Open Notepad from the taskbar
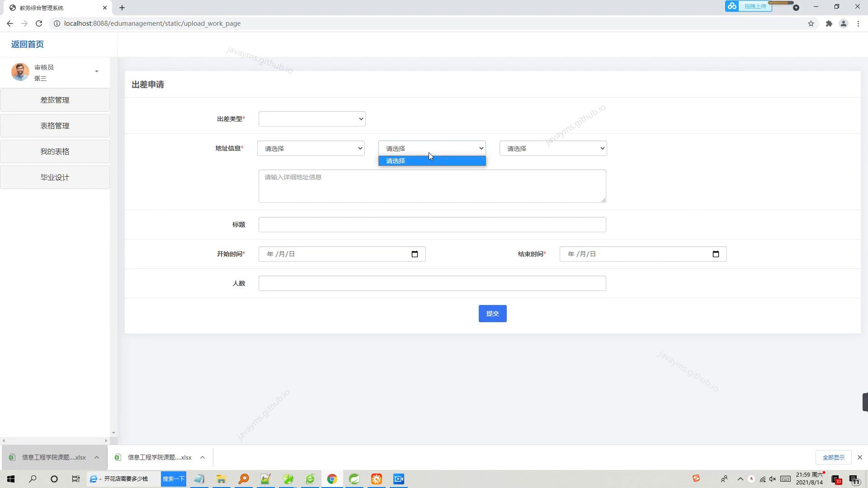Image resolution: width=868 pixels, height=488 pixels. click(x=199, y=479)
